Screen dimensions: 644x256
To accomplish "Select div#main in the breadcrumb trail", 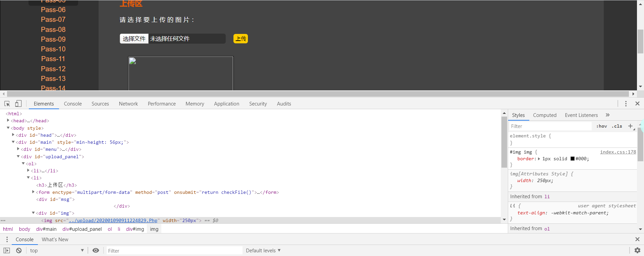I will point(46,229).
